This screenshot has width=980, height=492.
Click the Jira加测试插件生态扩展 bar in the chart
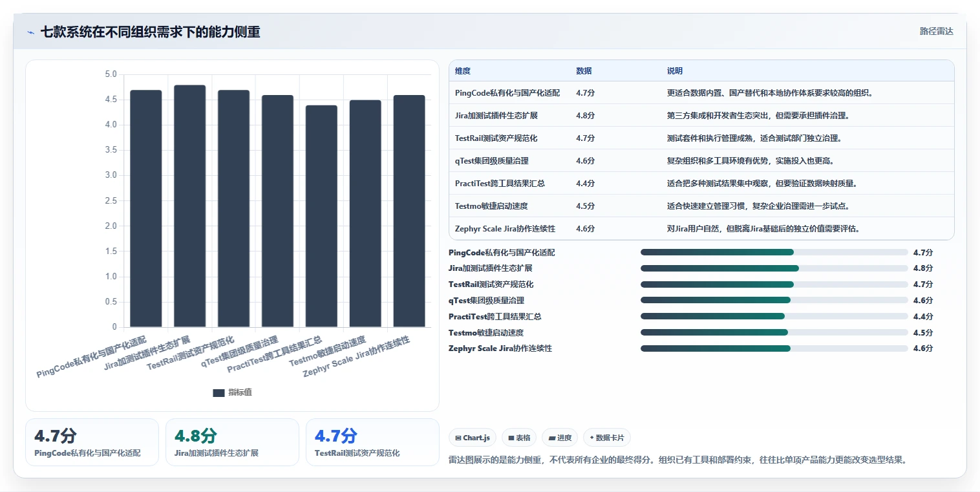pos(190,206)
